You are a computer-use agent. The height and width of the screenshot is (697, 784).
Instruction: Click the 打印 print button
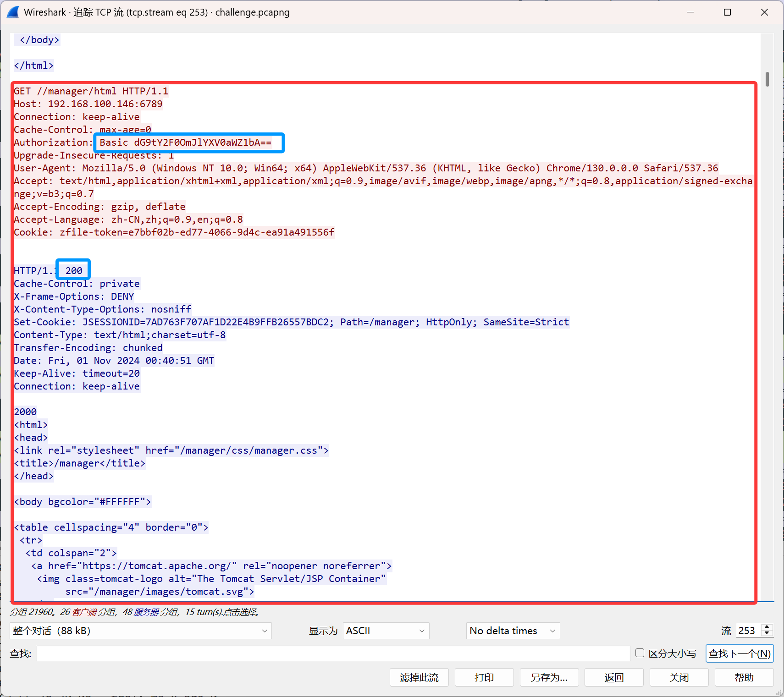click(x=484, y=677)
